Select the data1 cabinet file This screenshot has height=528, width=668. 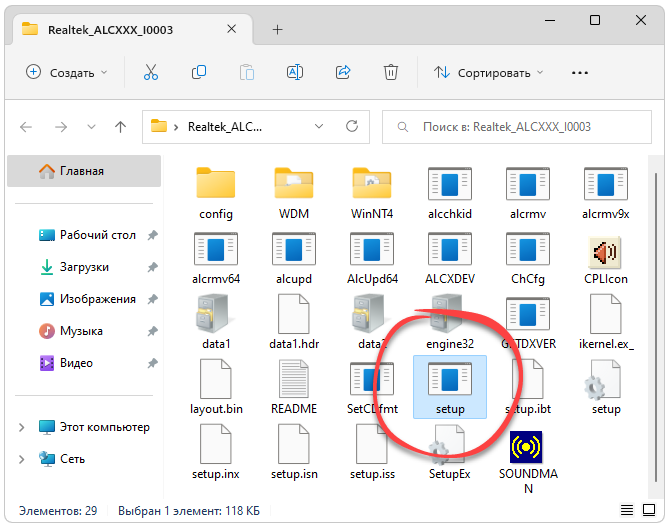tap(216, 323)
